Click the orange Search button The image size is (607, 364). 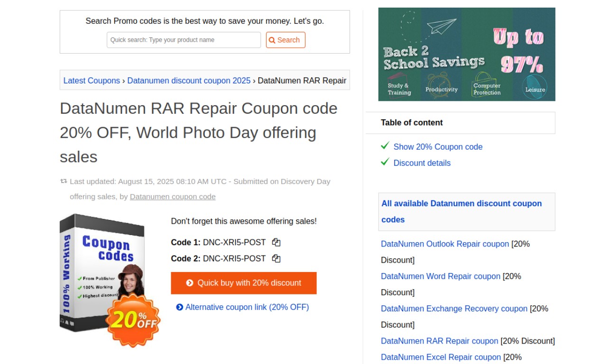(285, 40)
